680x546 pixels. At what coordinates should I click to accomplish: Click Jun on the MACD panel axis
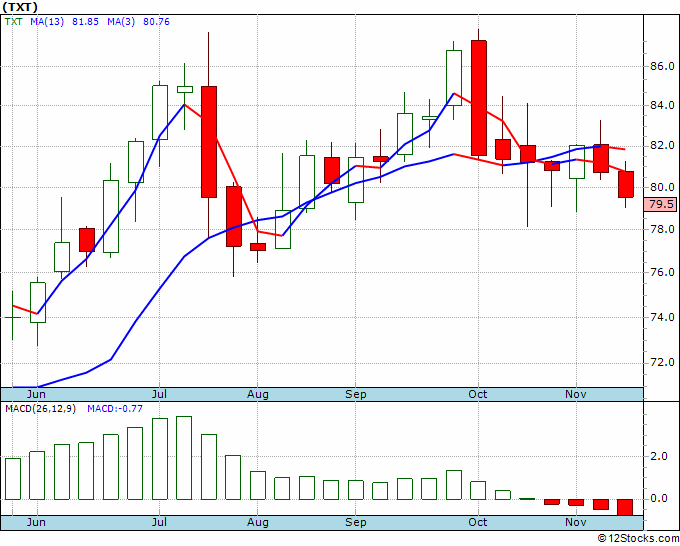36,522
